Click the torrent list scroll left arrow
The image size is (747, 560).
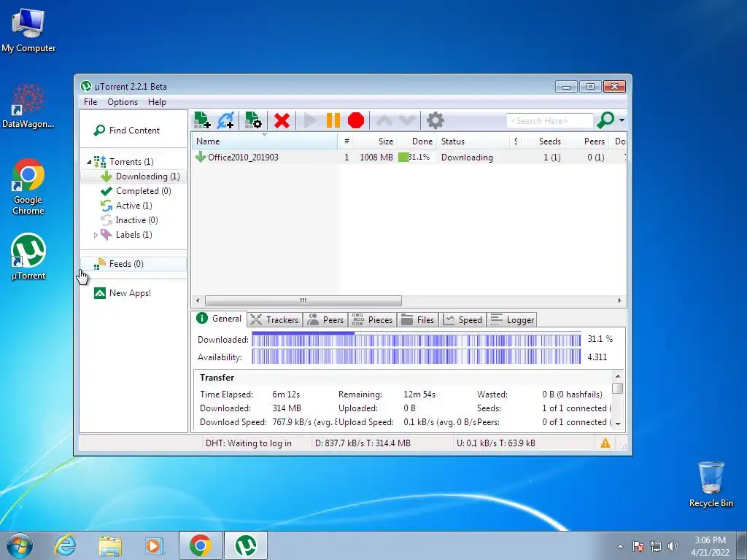click(x=198, y=300)
